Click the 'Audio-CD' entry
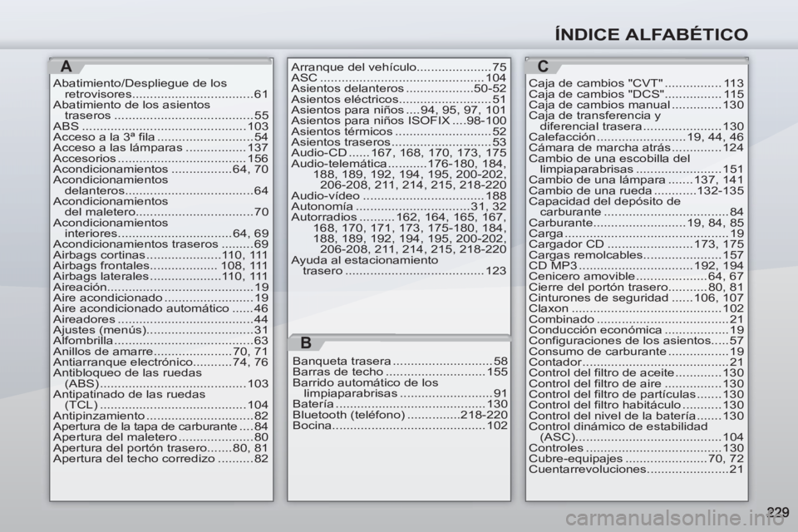The height and width of the screenshot is (532, 798). (x=398, y=153)
